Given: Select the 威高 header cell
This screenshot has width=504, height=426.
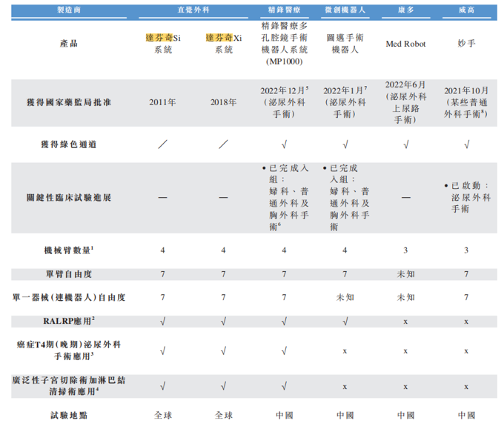Looking at the screenshot, I should tap(466, 10).
